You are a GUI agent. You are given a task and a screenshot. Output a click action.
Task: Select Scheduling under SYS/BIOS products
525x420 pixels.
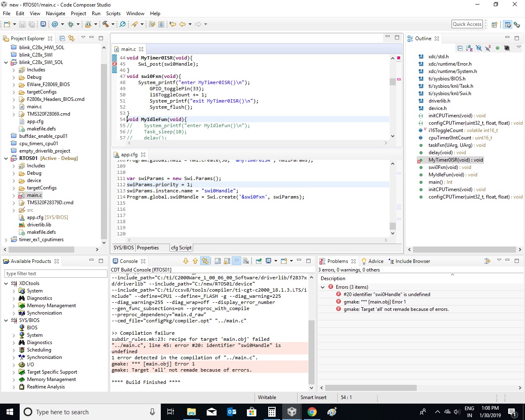pyautogui.click(x=39, y=350)
